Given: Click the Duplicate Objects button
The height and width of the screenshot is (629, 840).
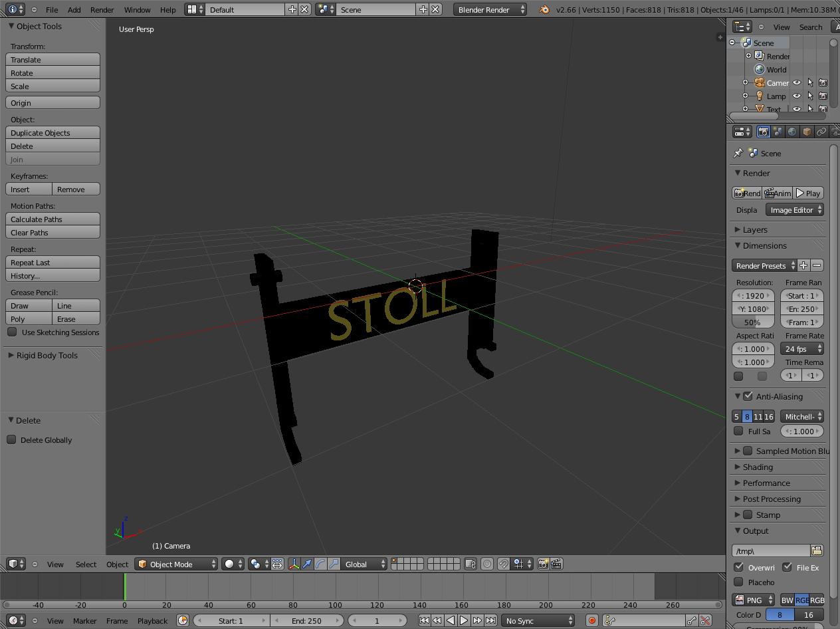Looking at the screenshot, I should pos(53,132).
